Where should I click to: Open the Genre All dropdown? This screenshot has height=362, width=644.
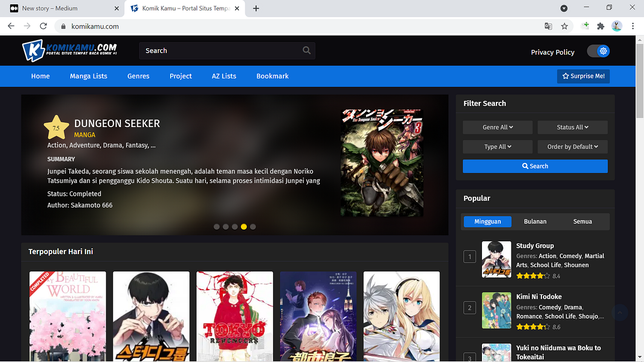(497, 127)
